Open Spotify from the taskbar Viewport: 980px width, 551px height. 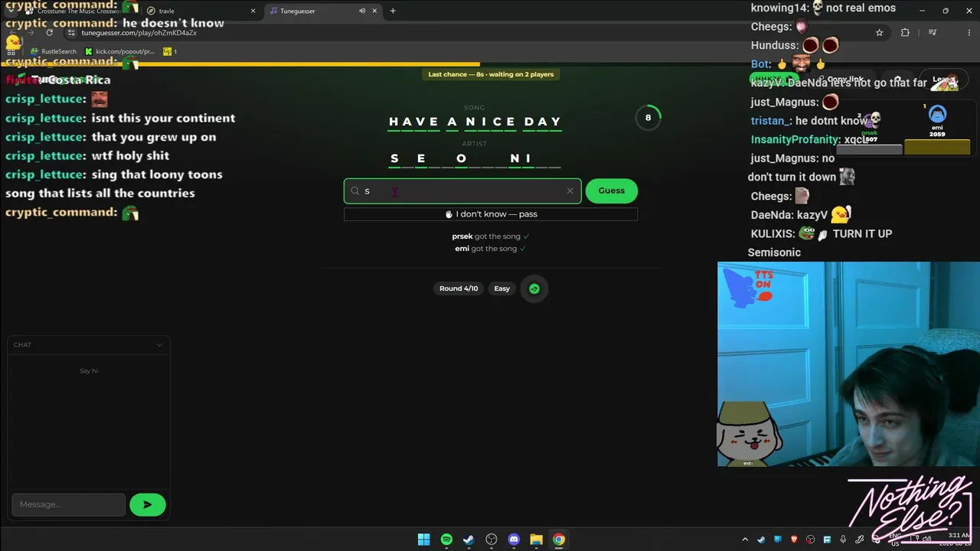(446, 540)
